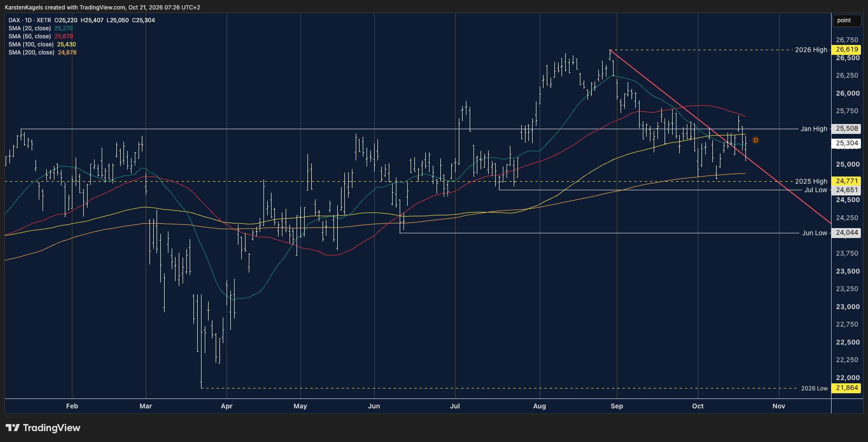Click the 24,044 price tag

[x=847, y=233]
